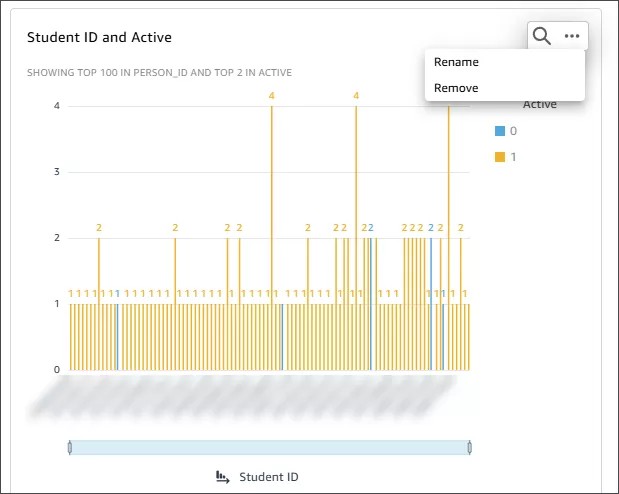The height and width of the screenshot is (494, 619).
Task: Click the sort icon beside Student ID
Action: tap(223, 476)
